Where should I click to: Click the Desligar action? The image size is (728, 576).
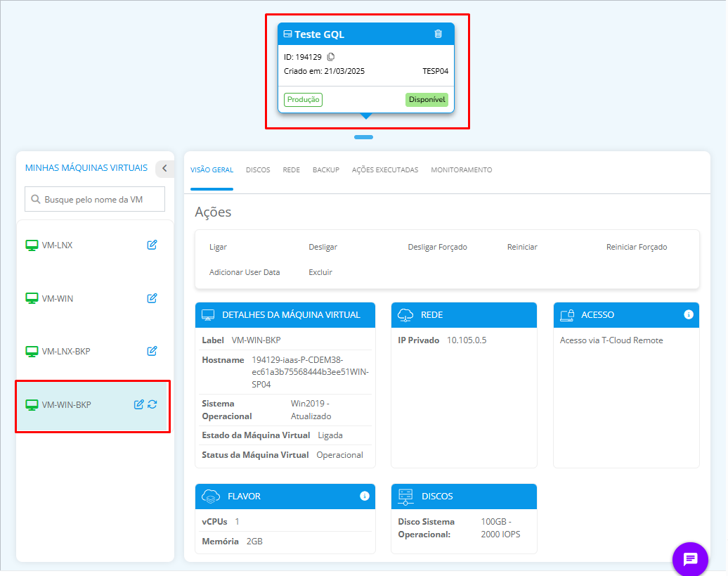coord(323,247)
